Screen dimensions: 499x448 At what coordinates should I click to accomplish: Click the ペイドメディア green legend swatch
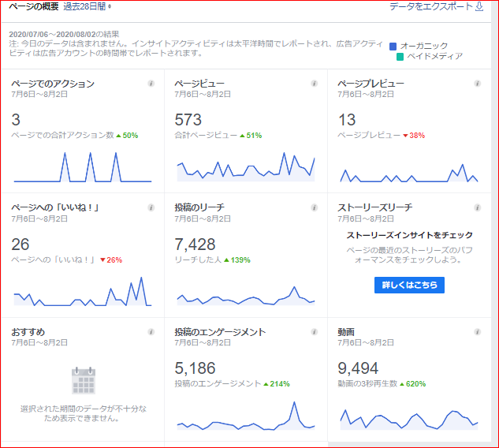(400, 57)
